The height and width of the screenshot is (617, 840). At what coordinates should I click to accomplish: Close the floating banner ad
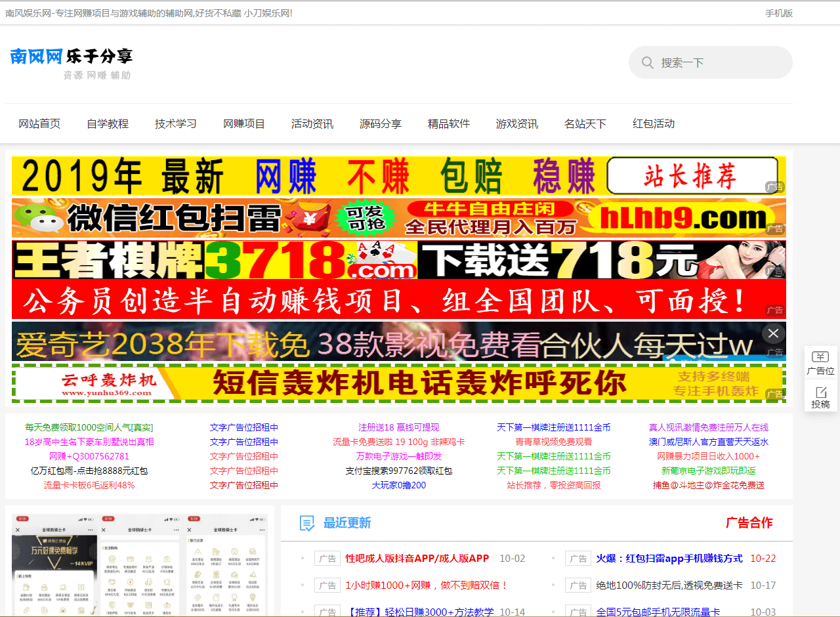pyautogui.click(x=773, y=333)
